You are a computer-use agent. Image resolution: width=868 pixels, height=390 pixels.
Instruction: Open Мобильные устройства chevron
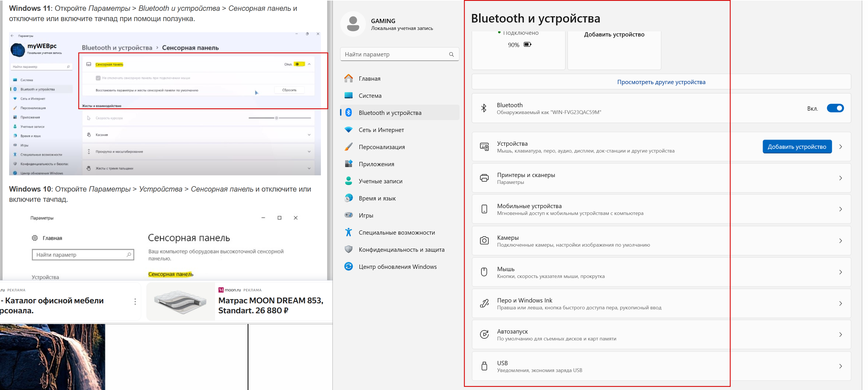(840, 209)
